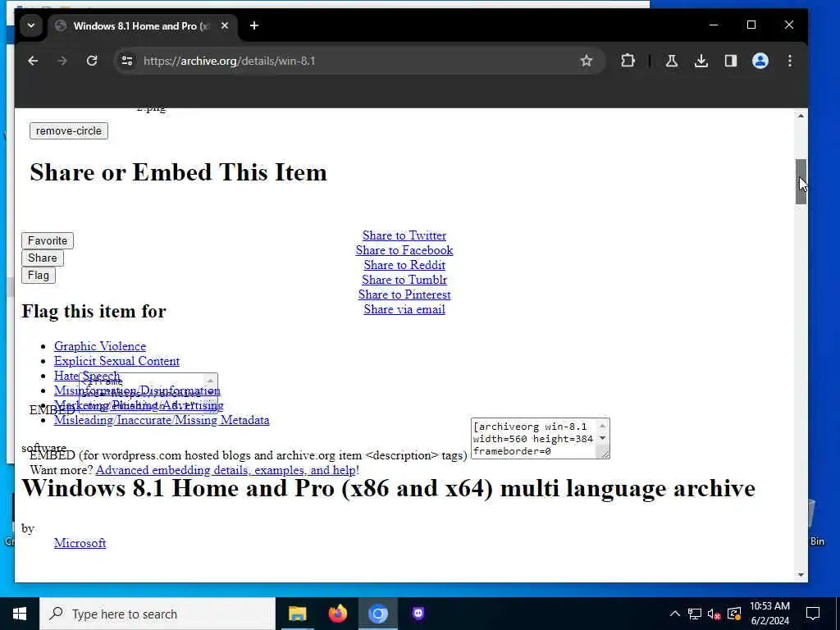This screenshot has height=630, width=840.
Task: Open Share to Reddit link
Action: pos(404,265)
